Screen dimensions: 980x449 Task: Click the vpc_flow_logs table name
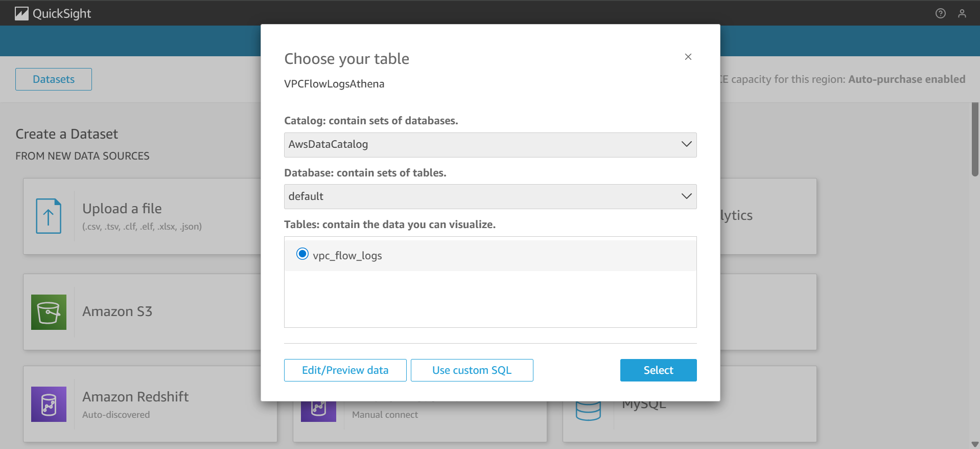[347, 256]
